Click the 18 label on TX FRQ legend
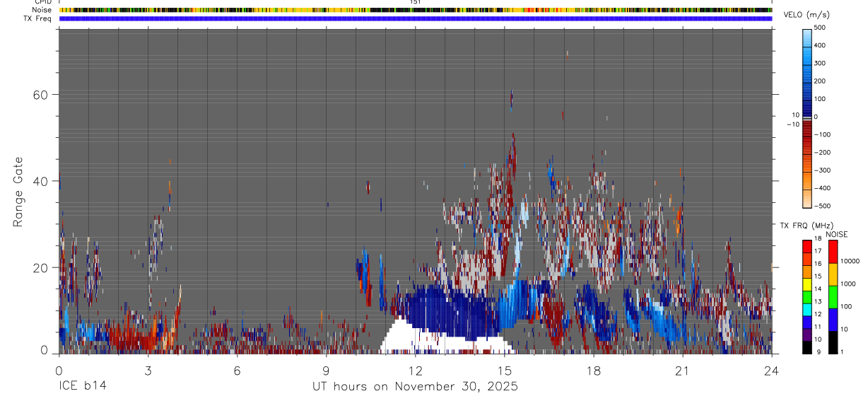Screen dimensions: 868x401 [x=818, y=239]
